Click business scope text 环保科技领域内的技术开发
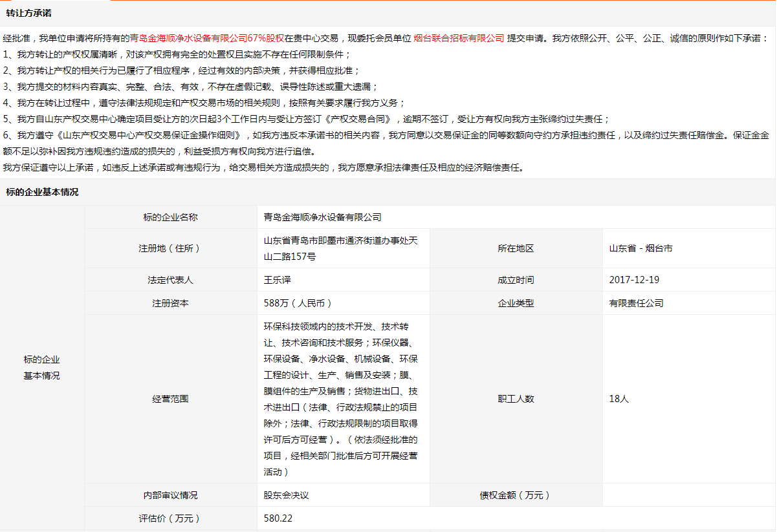The width and height of the screenshot is (777, 532). coord(341,399)
